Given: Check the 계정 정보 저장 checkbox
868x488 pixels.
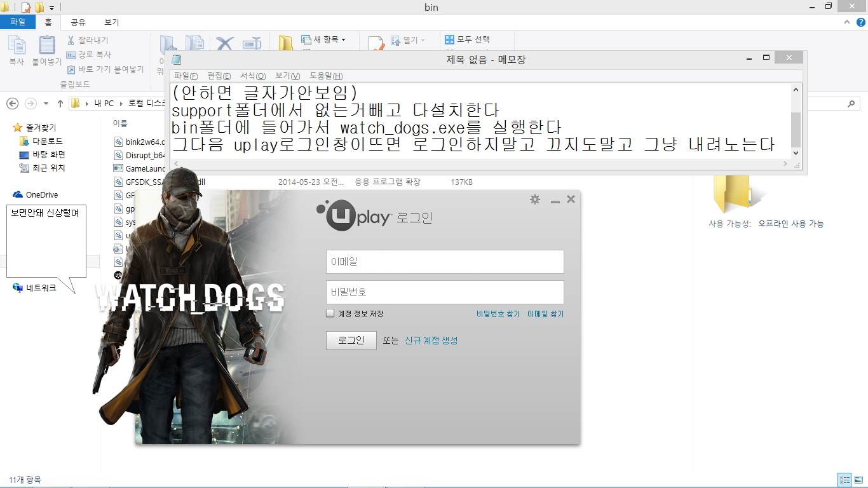Looking at the screenshot, I should (330, 313).
